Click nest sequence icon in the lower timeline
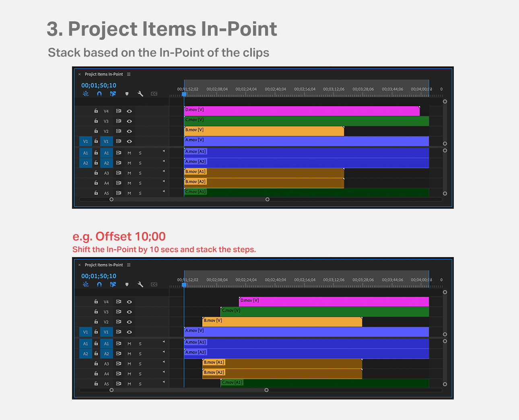This screenshot has height=420, width=519. click(86, 284)
